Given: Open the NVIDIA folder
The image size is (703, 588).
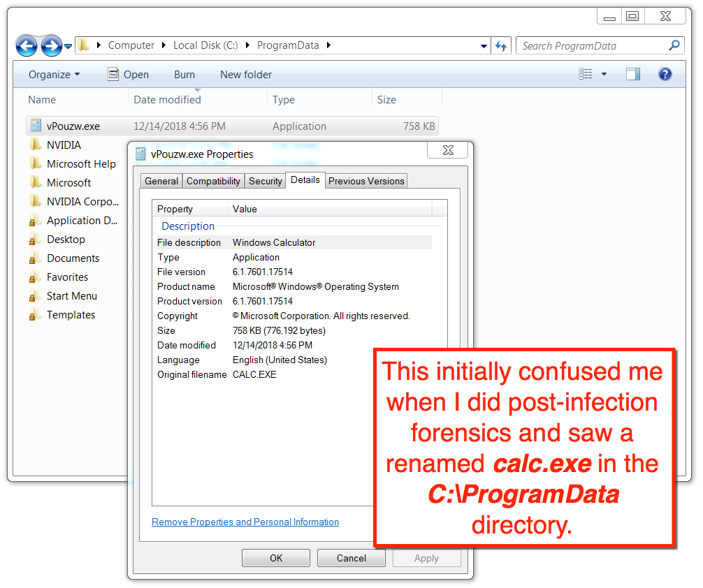Looking at the screenshot, I should coord(64,145).
